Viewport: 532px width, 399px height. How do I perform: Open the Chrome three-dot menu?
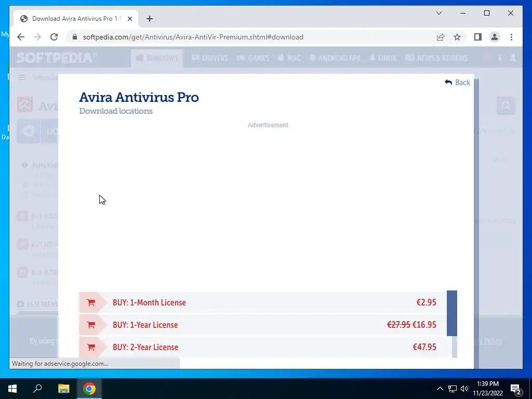511,37
